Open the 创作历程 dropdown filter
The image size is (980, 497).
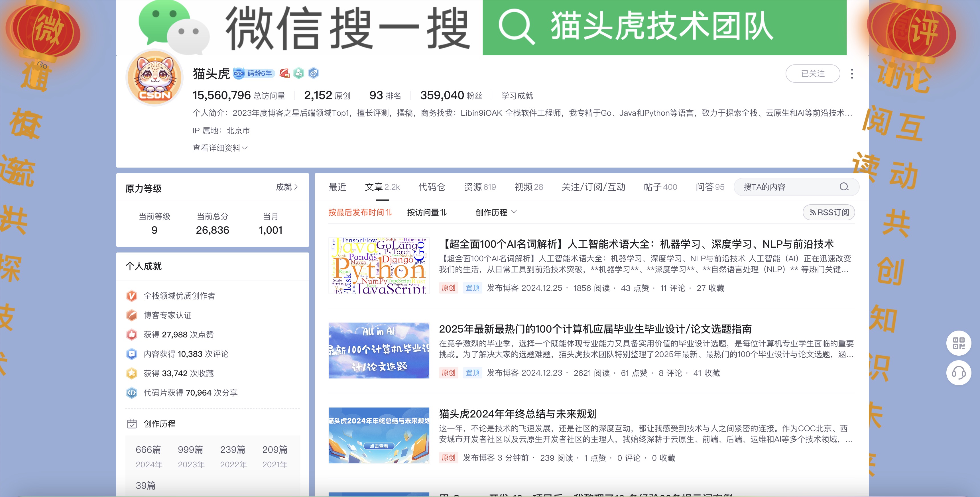pos(496,212)
